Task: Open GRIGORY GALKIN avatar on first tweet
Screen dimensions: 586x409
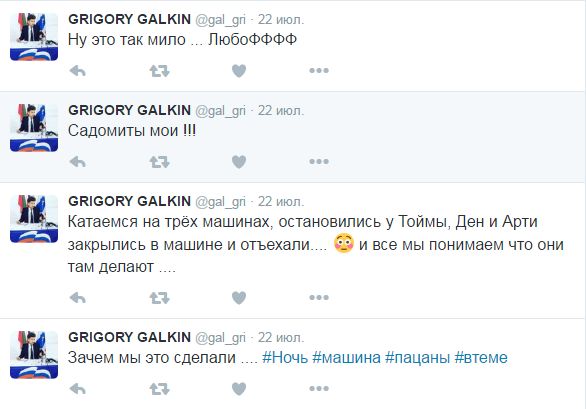Action: click(34, 37)
